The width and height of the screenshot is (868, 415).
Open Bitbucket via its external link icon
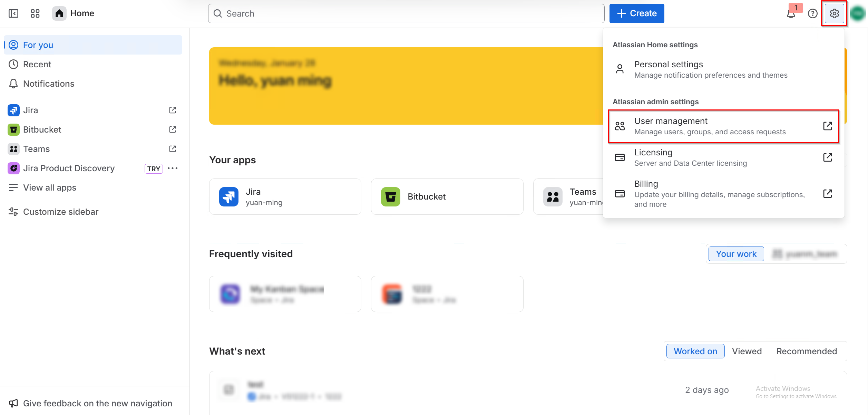pyautogui.click(x=172, y=129)
